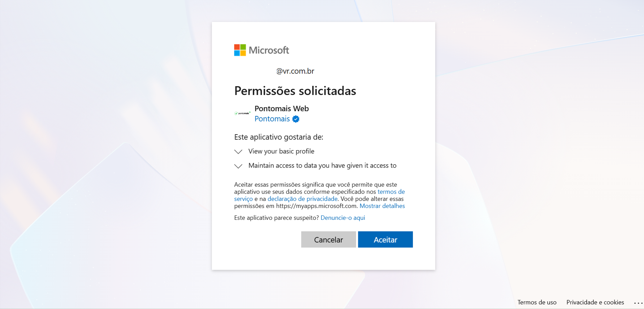Click "Maintain access to data" permission text
Viewport: 644px width, 309px height.
322,166
